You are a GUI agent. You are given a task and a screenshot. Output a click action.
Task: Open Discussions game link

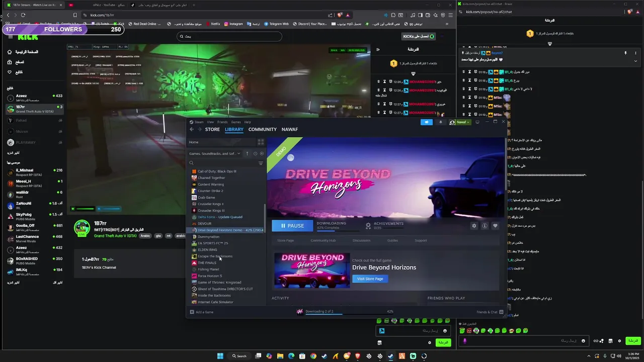[361, 240]
